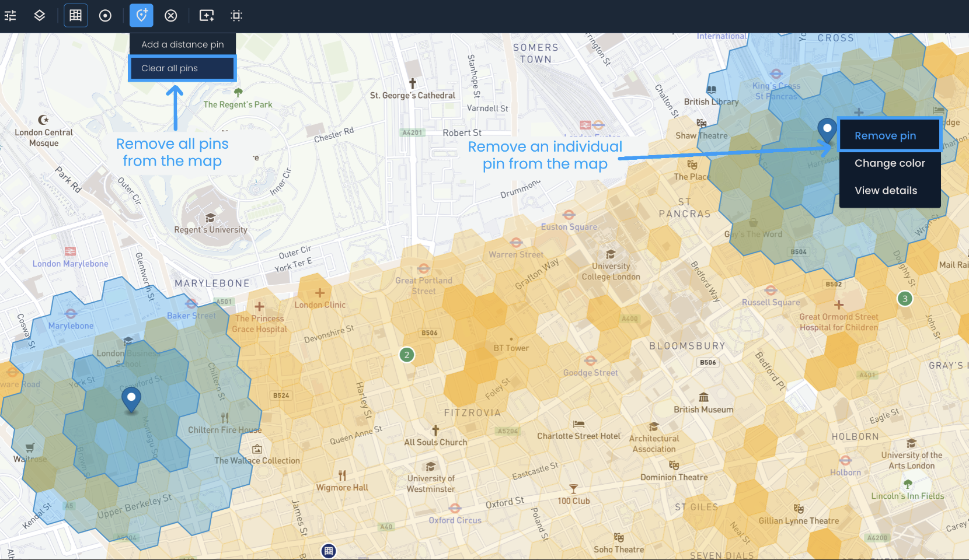
Task: Open the map layers icon
Action: pos(40,16)
